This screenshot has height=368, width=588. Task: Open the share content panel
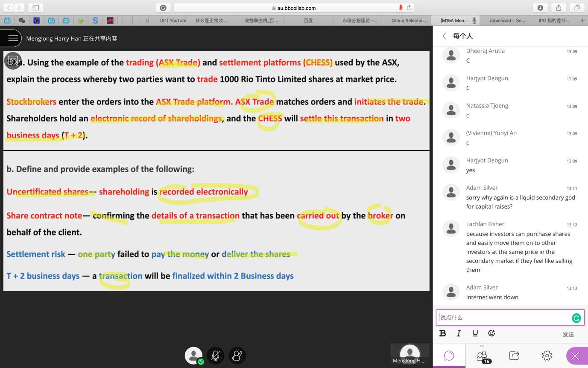point(514,356)
